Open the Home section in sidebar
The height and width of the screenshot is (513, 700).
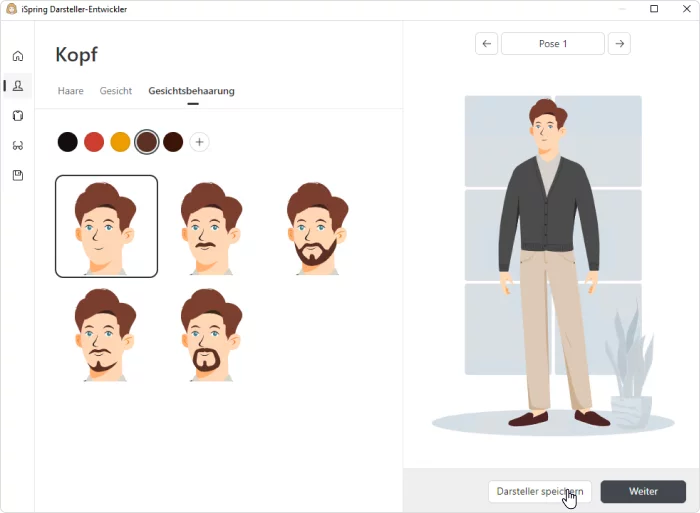pos(18,56)
